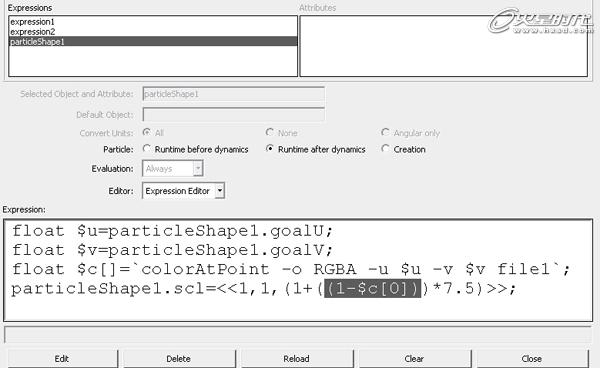Click the colorAtPoint line in the expression
This screenshot has width=600, height=368.
291,269
